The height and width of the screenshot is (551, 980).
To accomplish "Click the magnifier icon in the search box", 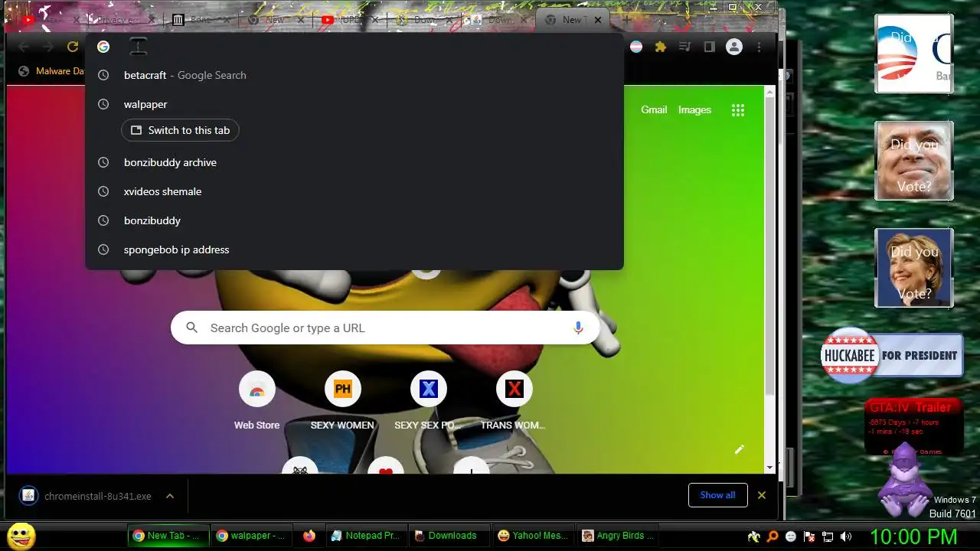I will point(192,328).
